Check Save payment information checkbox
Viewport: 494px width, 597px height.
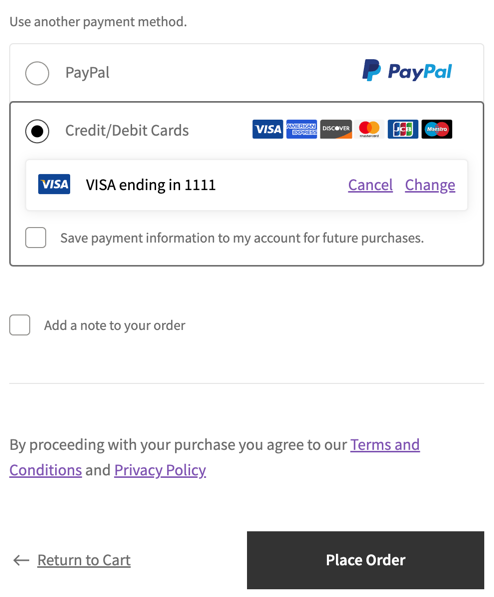coord(36,238)
